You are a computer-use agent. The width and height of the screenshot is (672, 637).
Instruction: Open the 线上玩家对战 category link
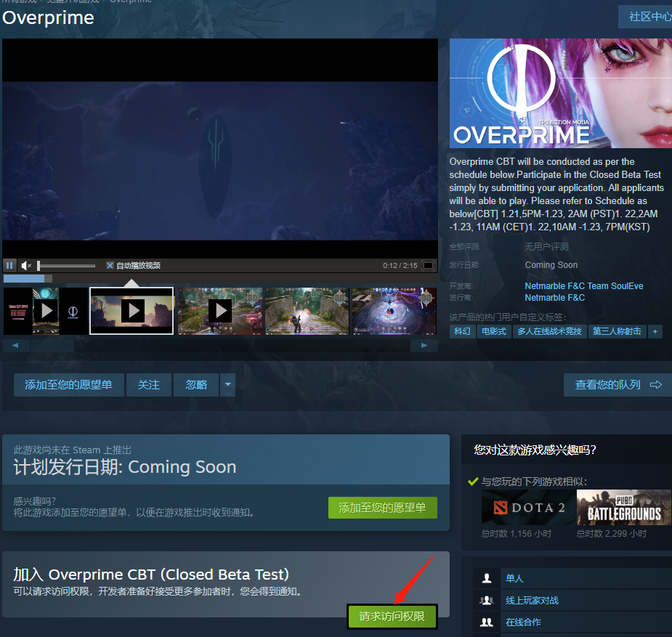(x=532, y=600)
